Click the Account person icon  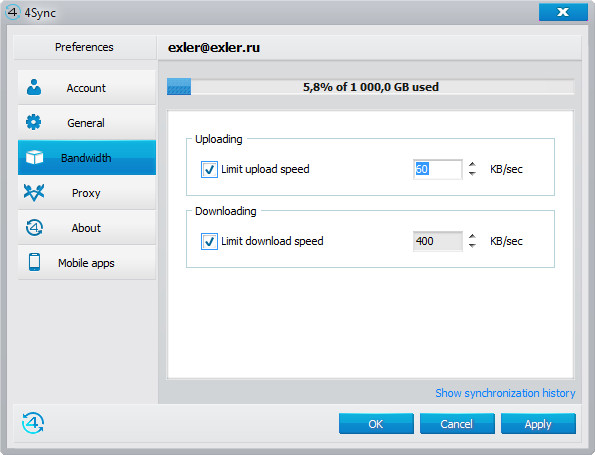tap(34, 87)
